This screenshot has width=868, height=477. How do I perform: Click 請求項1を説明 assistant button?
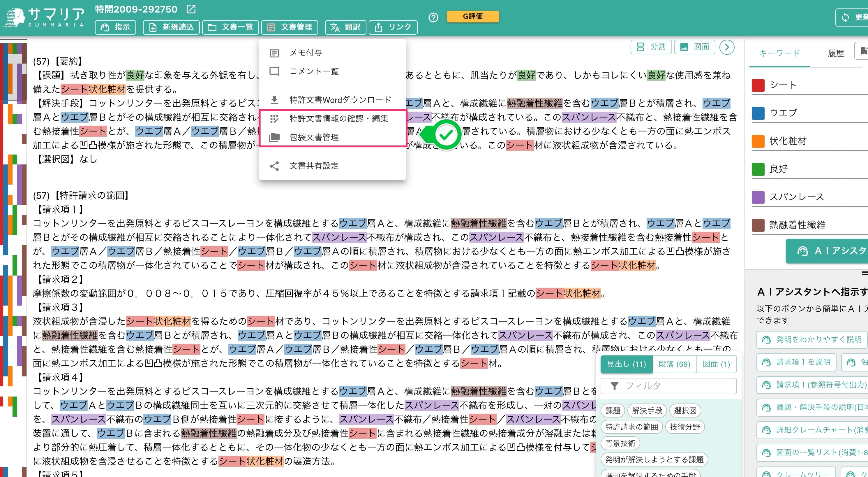click(796, 362)
